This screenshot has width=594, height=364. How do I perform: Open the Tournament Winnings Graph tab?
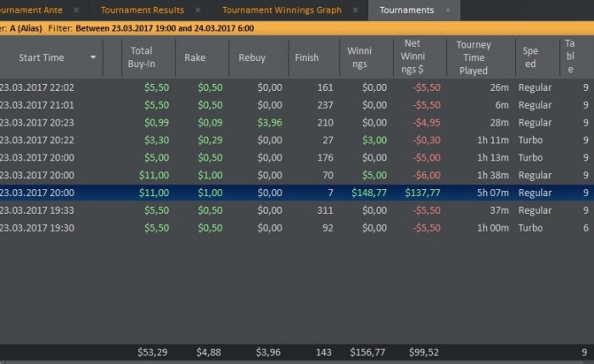click(282, 10)
